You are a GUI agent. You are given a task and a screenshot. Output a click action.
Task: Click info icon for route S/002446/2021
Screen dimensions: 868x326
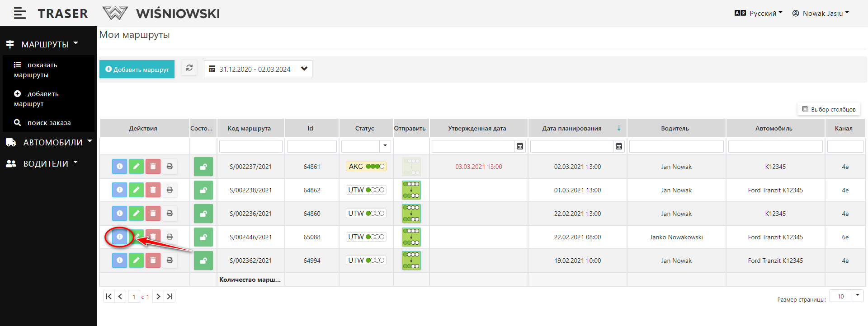[x=119, y=237]
